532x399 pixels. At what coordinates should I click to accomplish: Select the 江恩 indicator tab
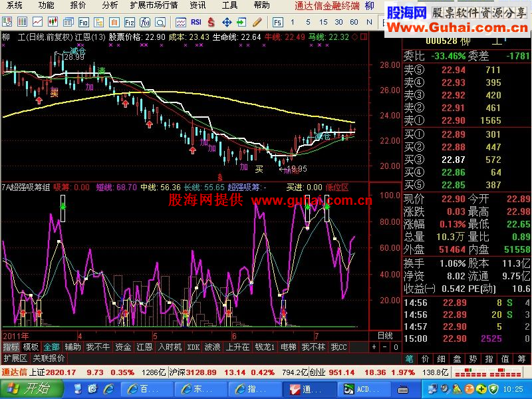point(144,346)
